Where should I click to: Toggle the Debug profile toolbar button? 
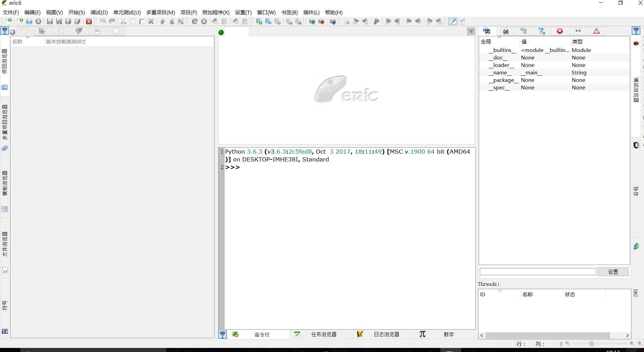pyautogui.click(x=462, y=21)
